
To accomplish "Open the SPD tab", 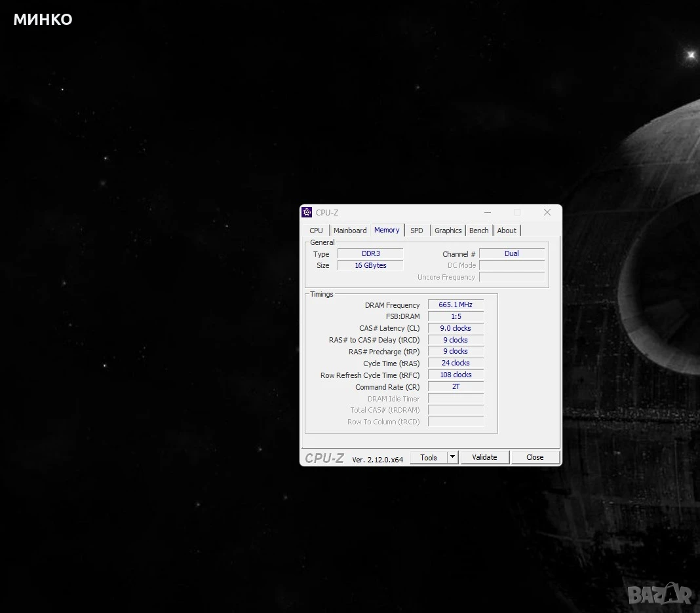I will tap(416, 231).
